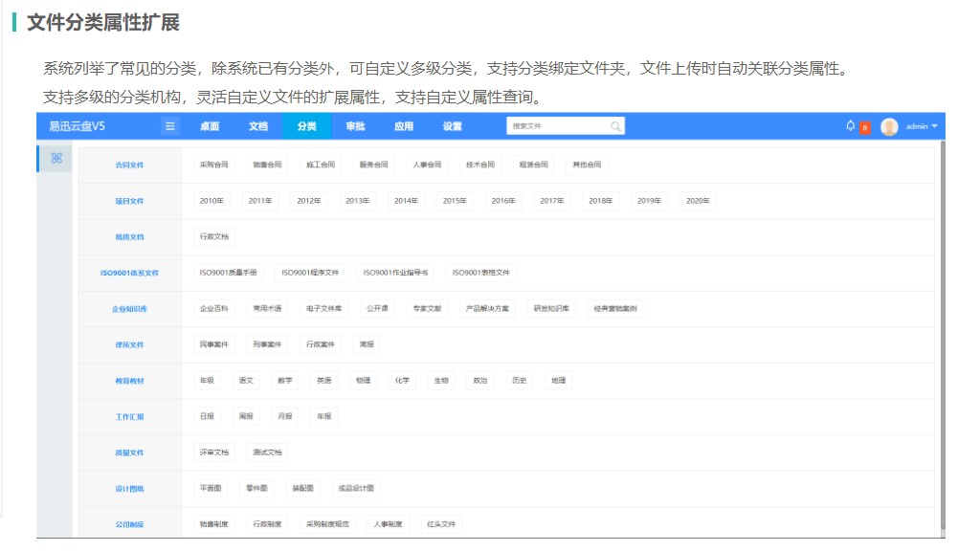Select the 技术合同 tag
This screenshot has width=980, height=551.
(480, 165)
